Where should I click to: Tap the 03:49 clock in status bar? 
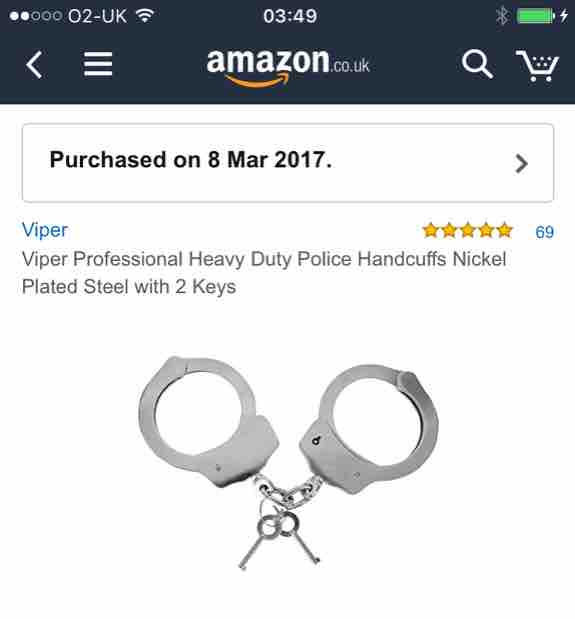click(x=290, y=16)
